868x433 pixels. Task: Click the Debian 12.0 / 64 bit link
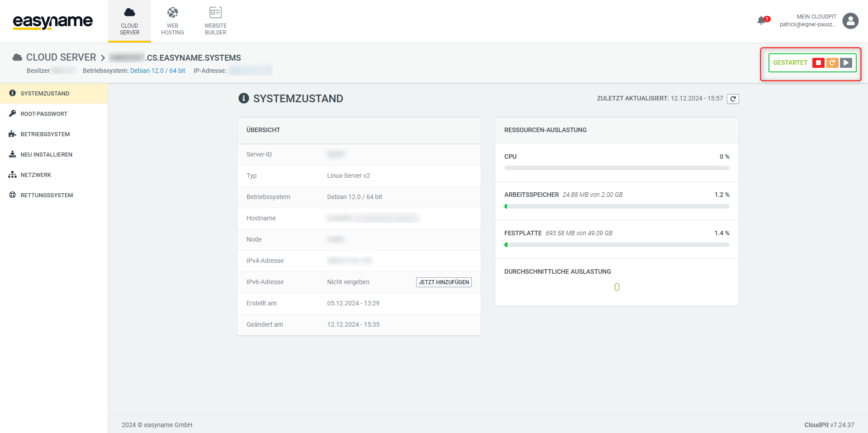point(157,71)
